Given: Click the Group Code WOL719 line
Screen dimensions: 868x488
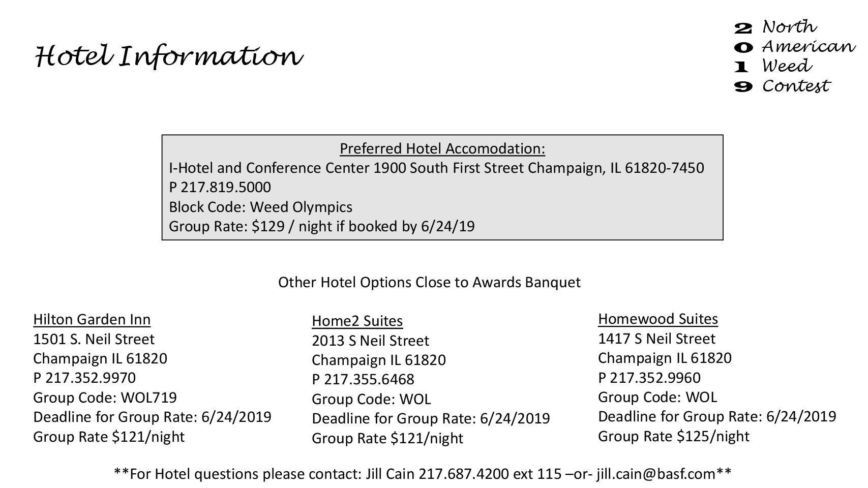Looking at the screenshot, I should point(105,398).
